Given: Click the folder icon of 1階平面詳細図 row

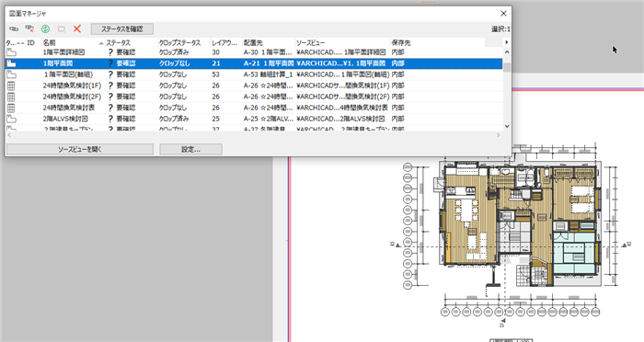Looking at the screenshot, I should click(x=11, y=52).
